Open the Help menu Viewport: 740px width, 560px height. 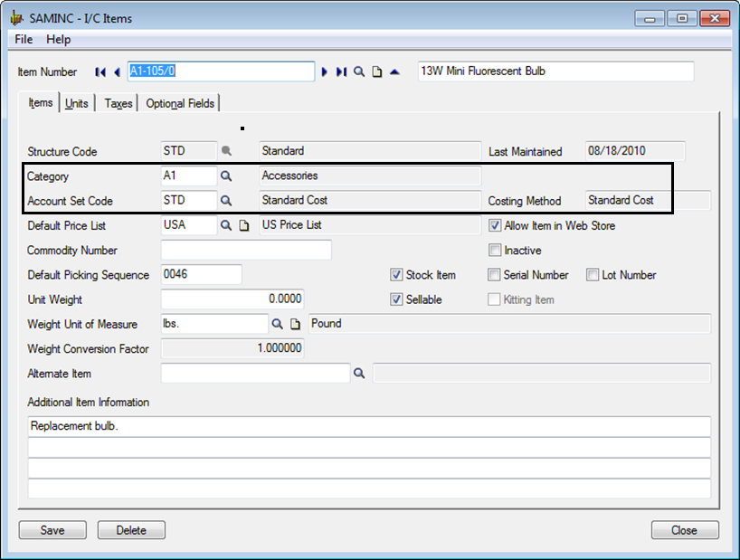(59, 39)
